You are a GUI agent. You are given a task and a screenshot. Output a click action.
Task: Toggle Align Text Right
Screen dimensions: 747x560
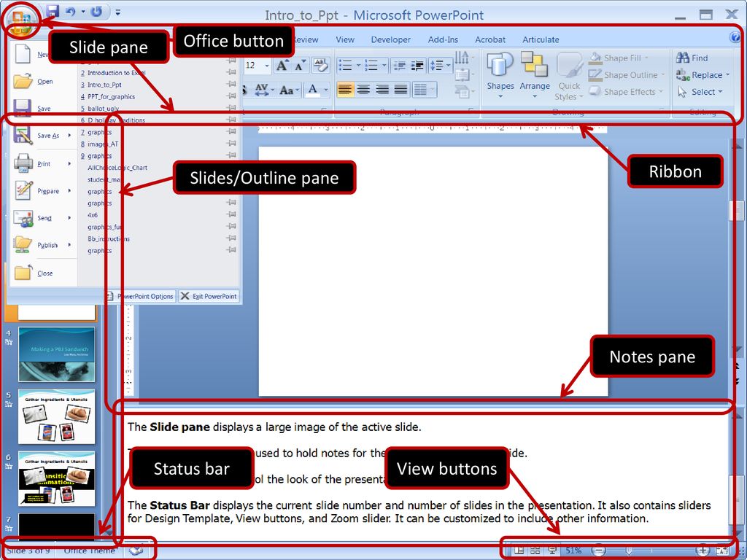pos(382,89)
